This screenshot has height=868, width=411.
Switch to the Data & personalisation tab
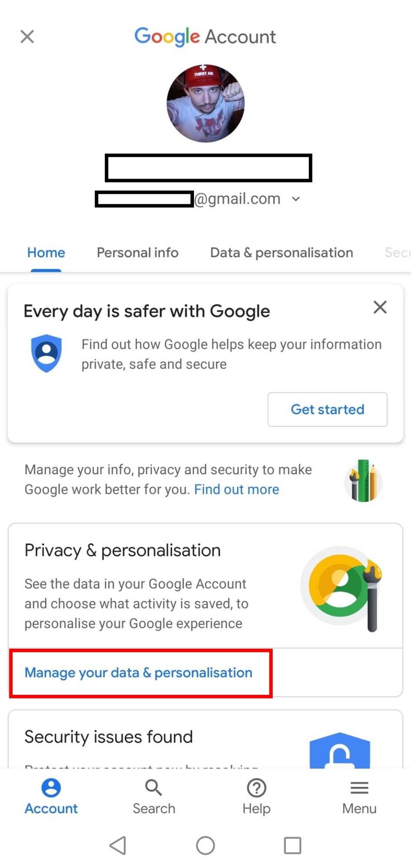click(x=281, y=253)
